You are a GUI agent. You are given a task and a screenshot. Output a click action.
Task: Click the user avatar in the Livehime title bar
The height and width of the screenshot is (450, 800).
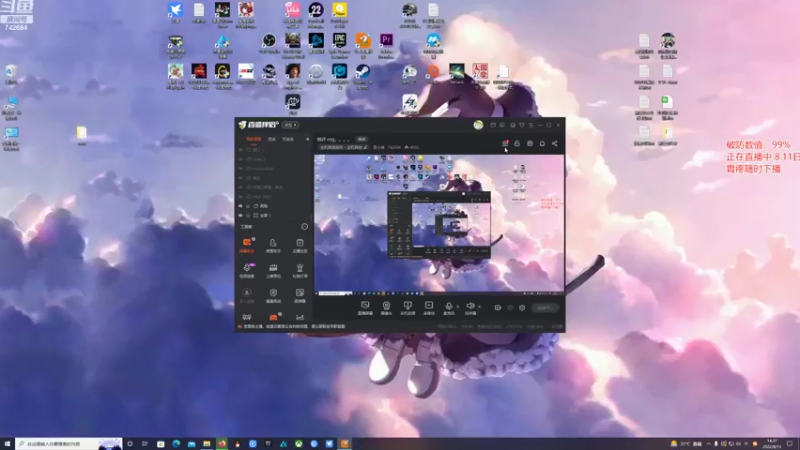coord(478,125)
